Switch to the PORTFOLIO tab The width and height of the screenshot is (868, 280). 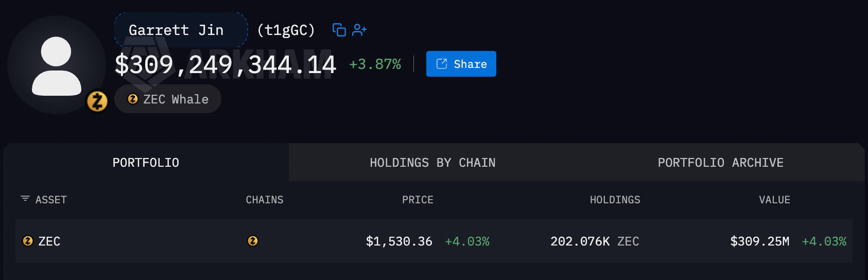click(146, 163)
